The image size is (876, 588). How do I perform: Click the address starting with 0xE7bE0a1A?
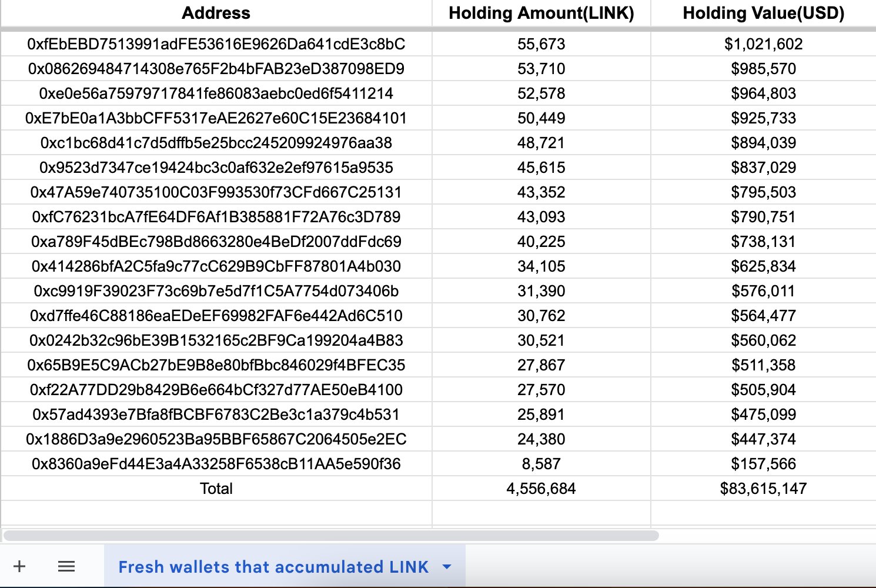(x=216, y=118)
